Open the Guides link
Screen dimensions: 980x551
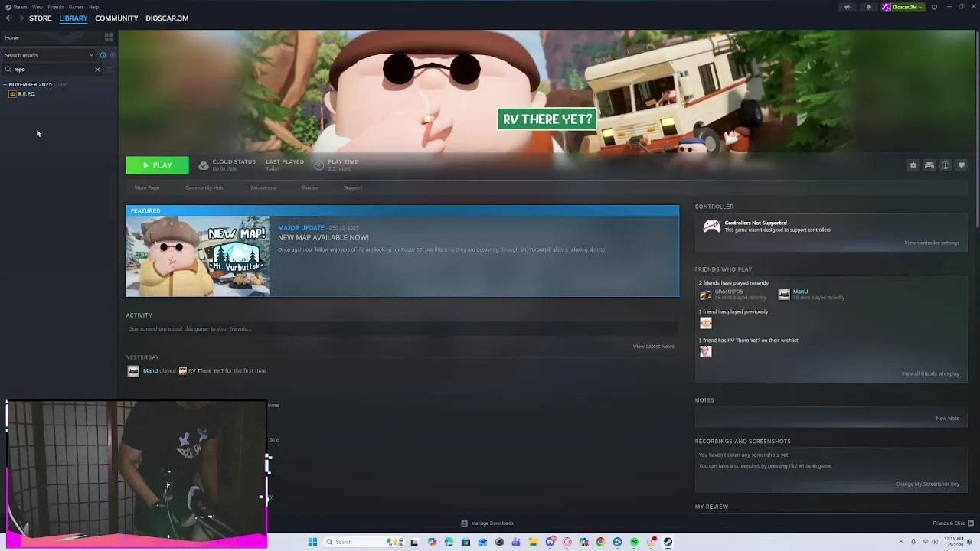click(309, 187)
